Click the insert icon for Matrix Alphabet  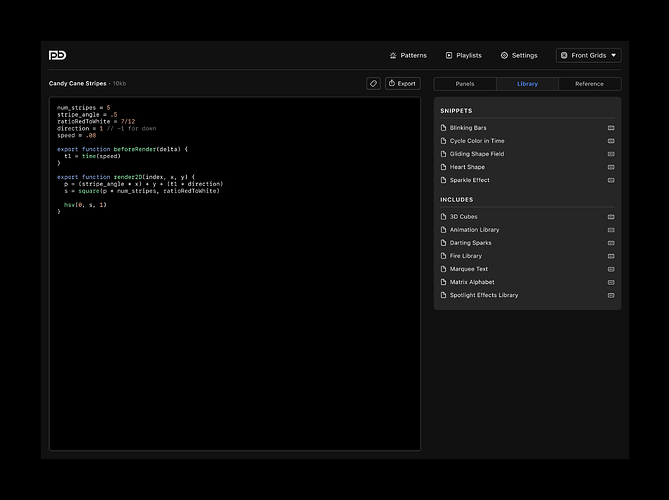(x=611, y=282)
